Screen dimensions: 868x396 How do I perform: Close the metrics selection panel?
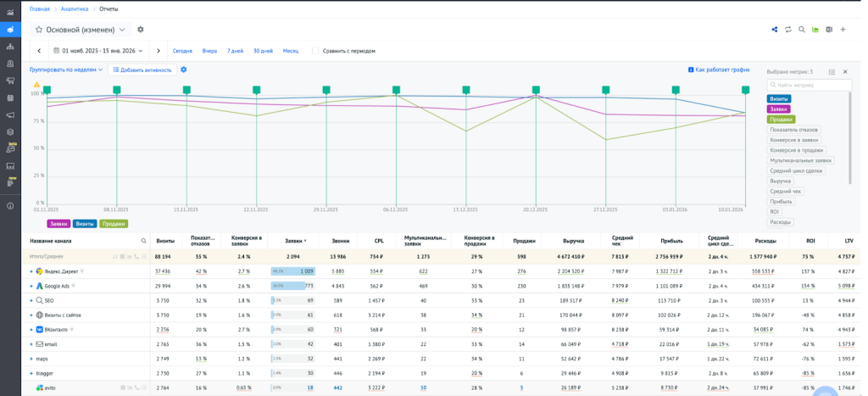tap(844, 72)
